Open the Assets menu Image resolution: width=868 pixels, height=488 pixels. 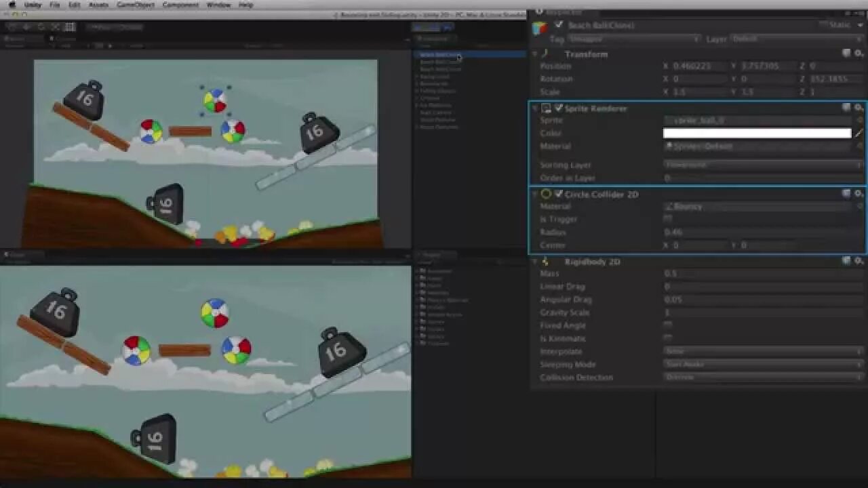coord(98,5)
